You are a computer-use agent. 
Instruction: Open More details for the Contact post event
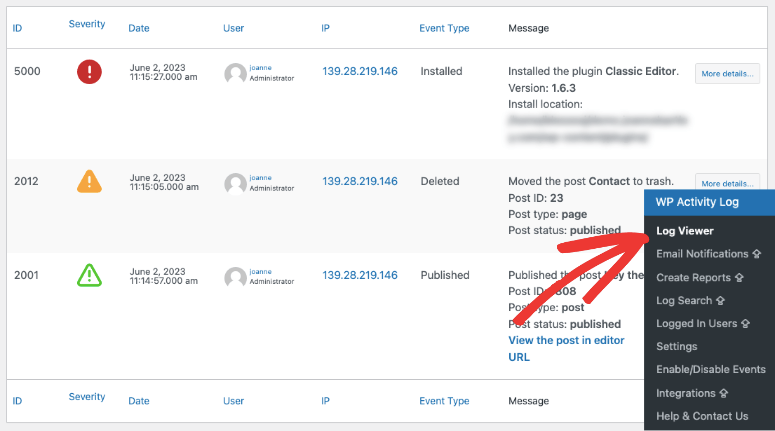click(x=727, y=181)
